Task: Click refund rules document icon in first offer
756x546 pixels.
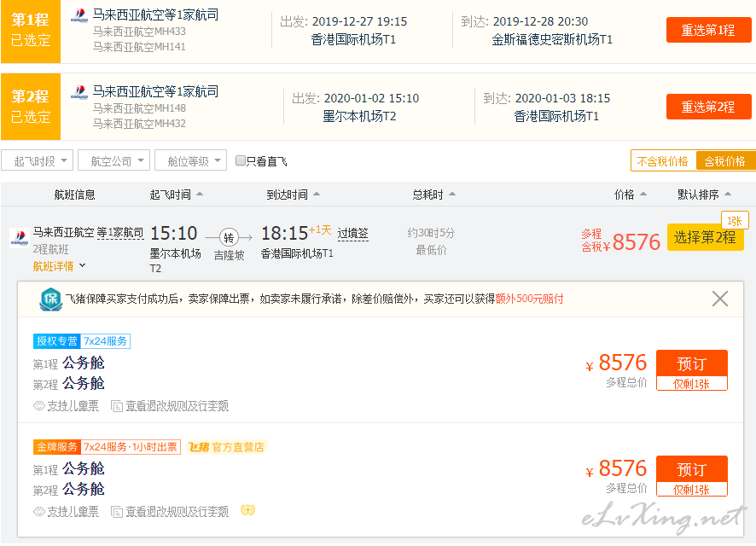Action: 117,406
